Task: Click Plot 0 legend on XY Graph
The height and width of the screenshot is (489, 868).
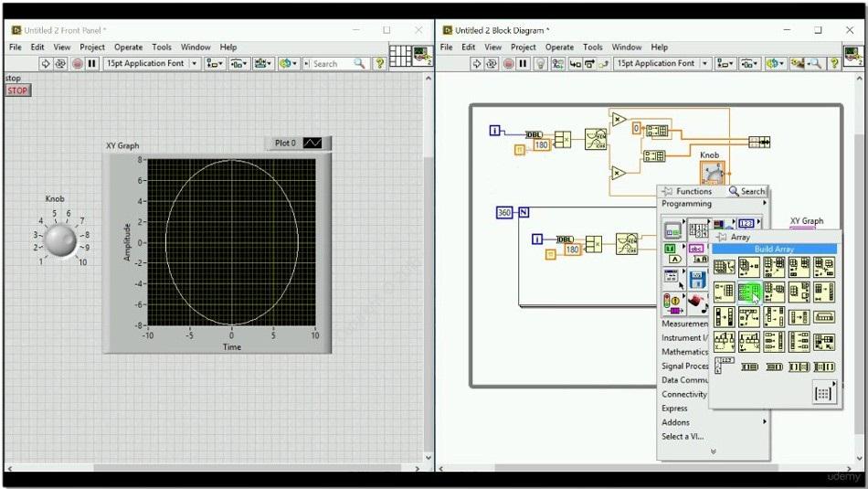Action: [x=298, y=143]
